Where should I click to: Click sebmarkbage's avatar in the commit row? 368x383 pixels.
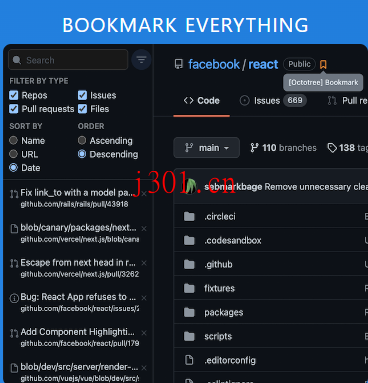190,187
